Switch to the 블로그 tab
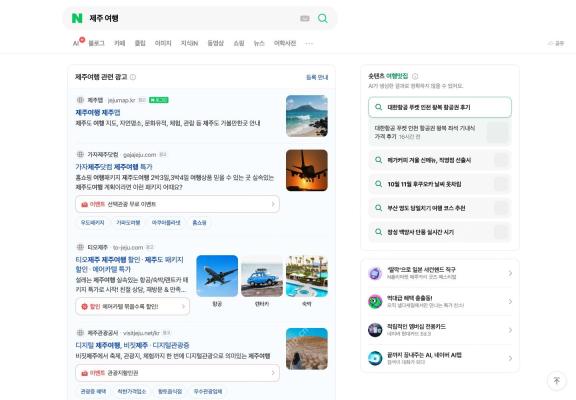Image resolution: width=576 pixels, height=400 pixels. [x=96, y=43]
